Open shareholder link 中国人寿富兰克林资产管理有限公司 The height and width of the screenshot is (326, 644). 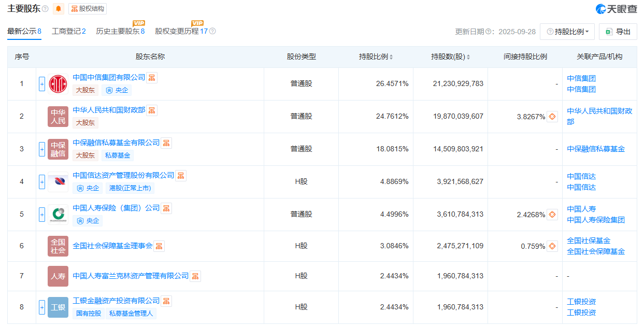click(x=131, y=276)
